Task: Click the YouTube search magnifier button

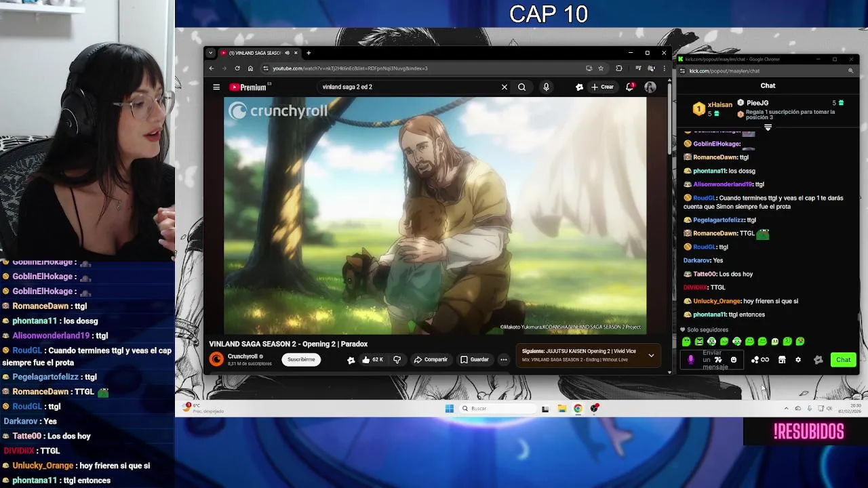Action: 521,87
